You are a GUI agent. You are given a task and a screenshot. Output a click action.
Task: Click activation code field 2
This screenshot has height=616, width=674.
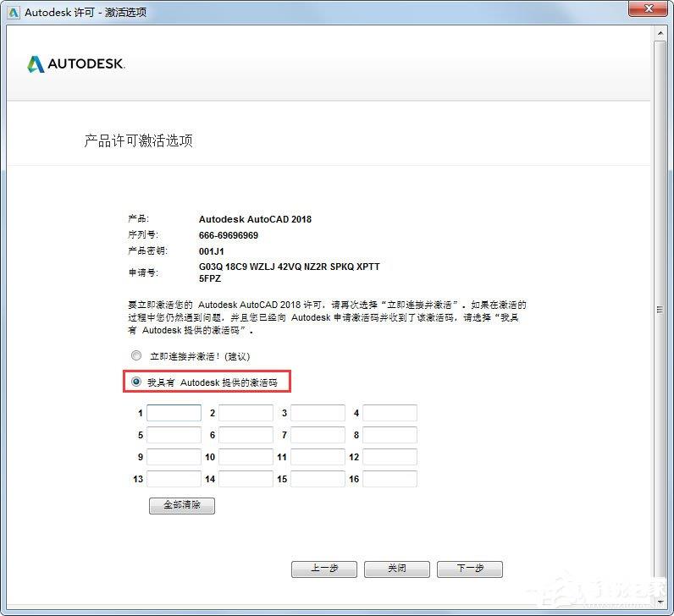click(x=246, y=413)
